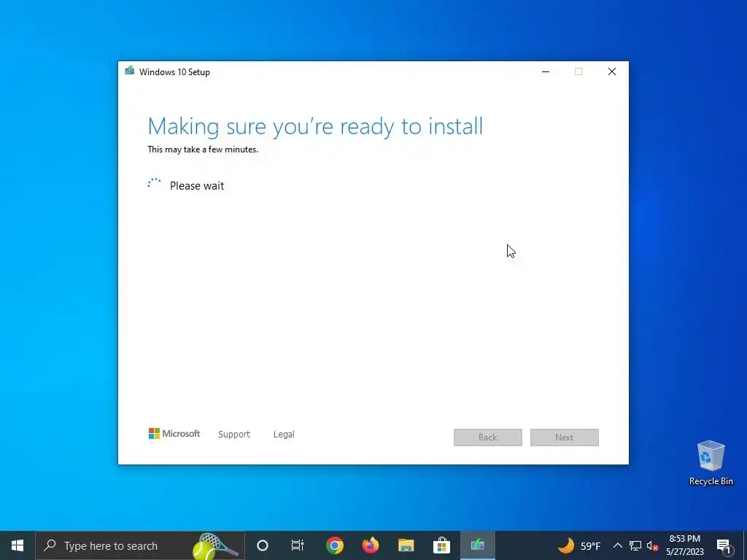747x560 pixels.
Task: Click the 'Please wait' status text
Action: [197, 186]
